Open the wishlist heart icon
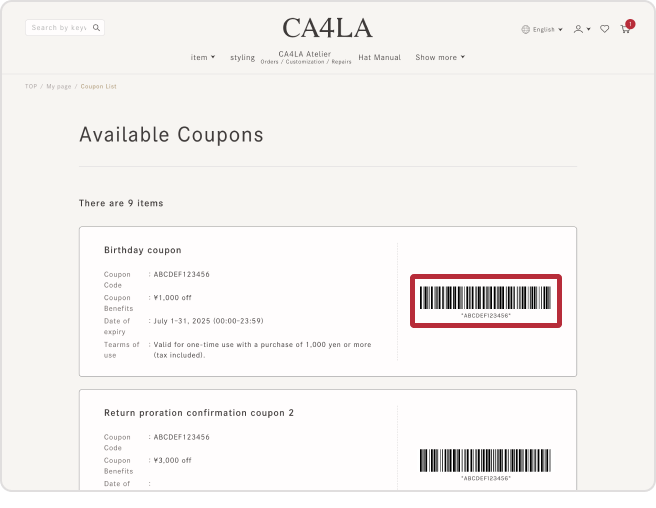 [604, 29]
